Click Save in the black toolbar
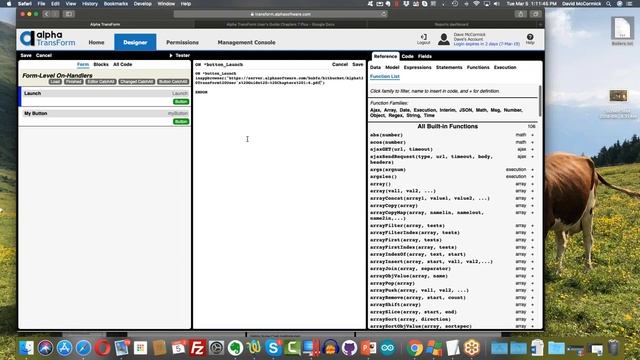Image resolution: width=640 pixels, height=360 pixels. point(26,56)
